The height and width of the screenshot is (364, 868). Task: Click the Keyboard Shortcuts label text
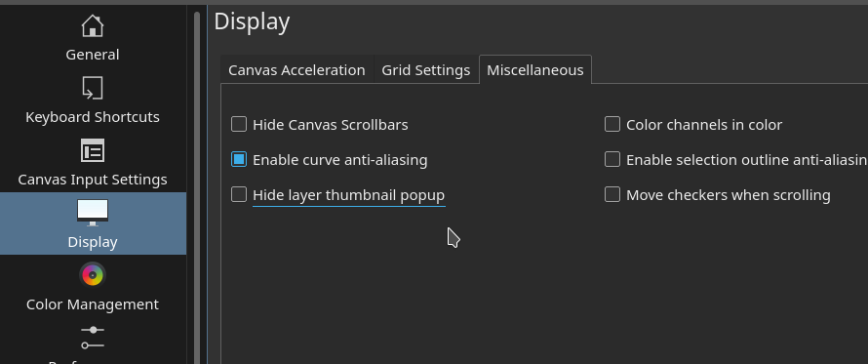[x=93, y=117]
